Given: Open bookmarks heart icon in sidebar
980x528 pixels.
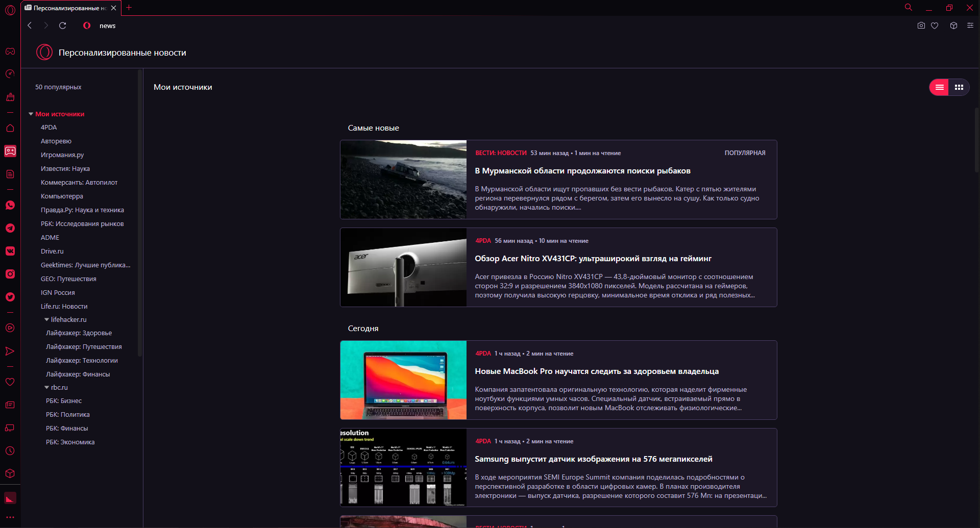Looking at the screenshot, I should coord(10,382).
